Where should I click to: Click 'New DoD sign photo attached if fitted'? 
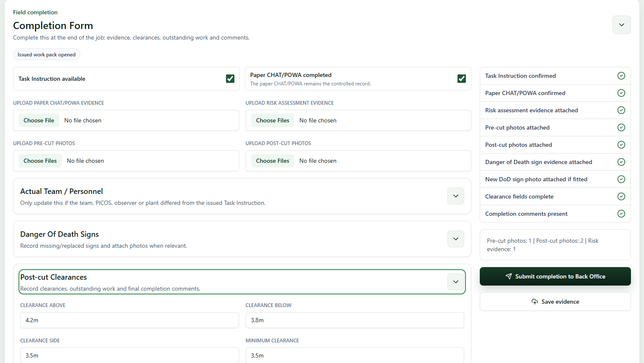536,179
